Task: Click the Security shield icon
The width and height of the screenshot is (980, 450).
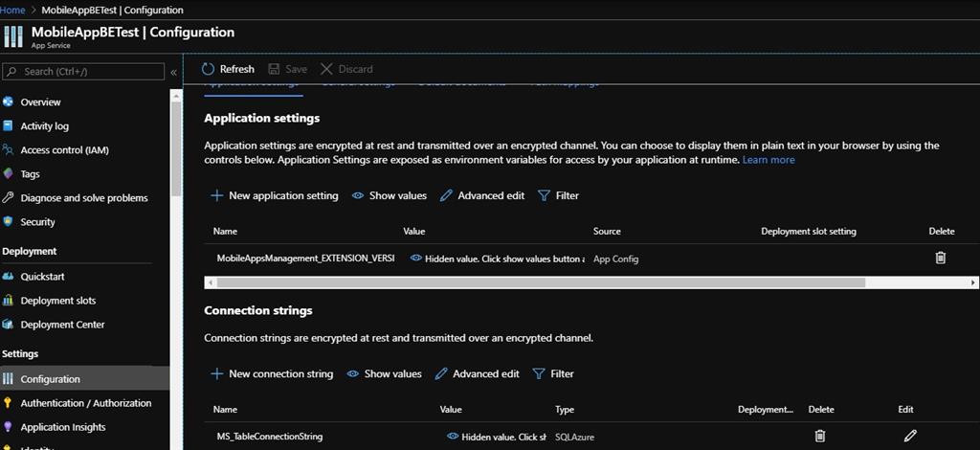Action: tap(8, 221)
